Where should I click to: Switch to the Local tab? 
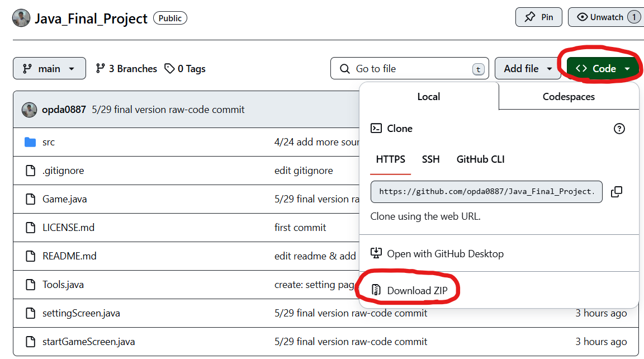[x=429, y=97]
